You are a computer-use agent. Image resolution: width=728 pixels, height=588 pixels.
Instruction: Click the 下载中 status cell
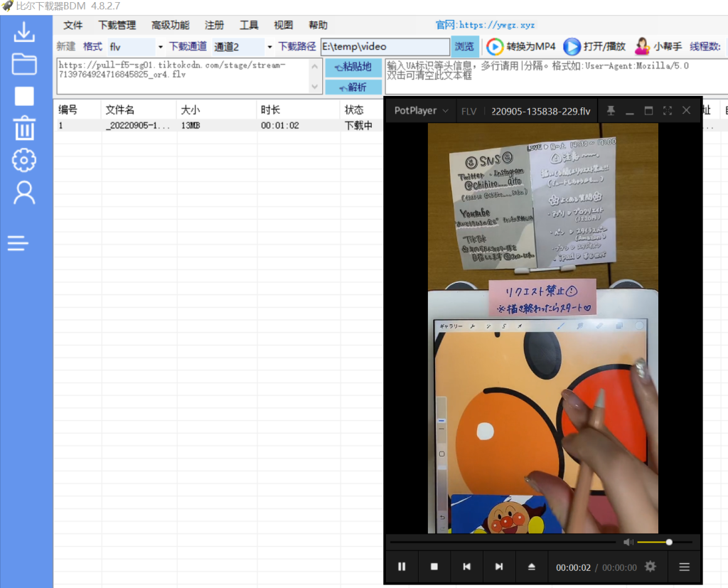tap(358, 125)
